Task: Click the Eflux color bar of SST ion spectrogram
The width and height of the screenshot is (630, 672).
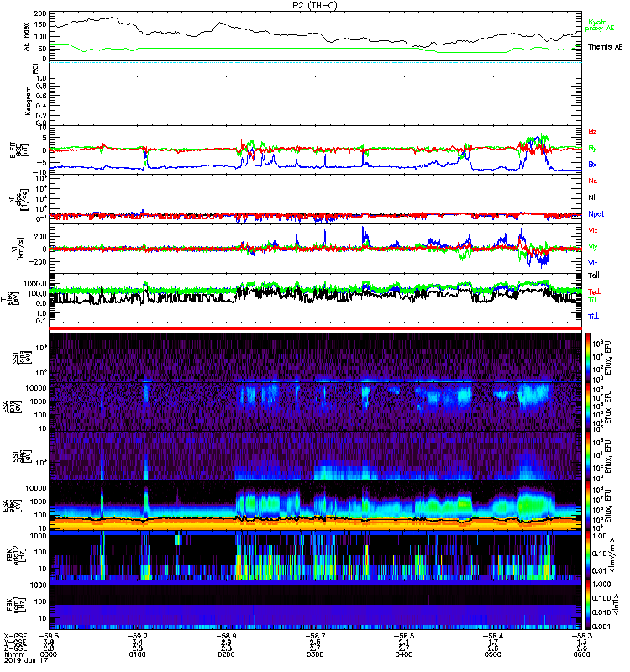Action: click(x=588, y=358)
